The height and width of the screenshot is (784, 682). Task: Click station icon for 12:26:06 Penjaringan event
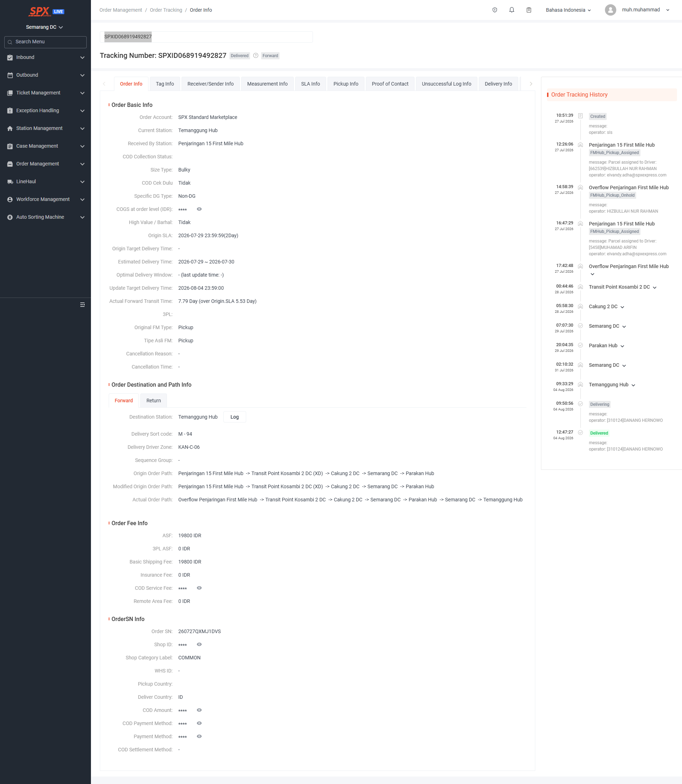580,145
